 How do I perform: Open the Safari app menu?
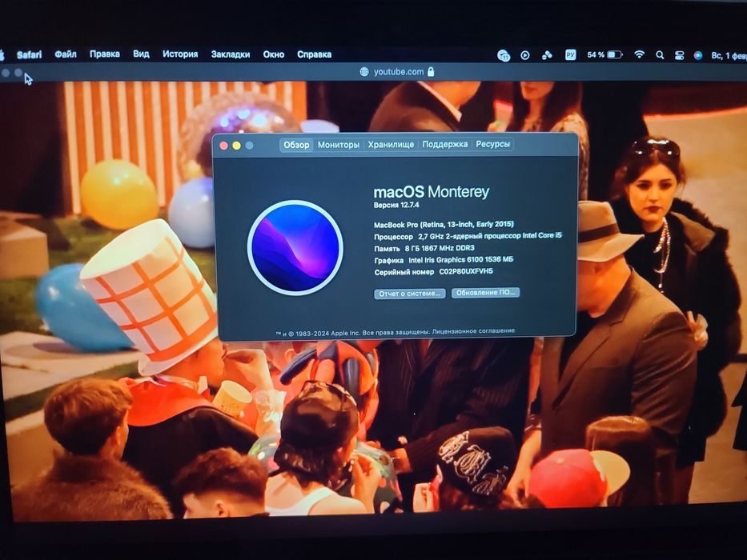click(x=30, y=54)
